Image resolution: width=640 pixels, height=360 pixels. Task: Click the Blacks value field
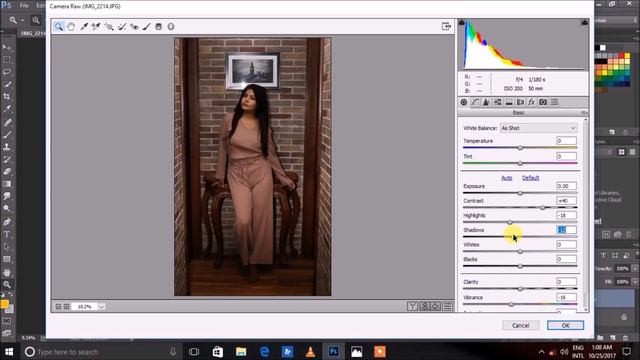[x=566, y=259]
